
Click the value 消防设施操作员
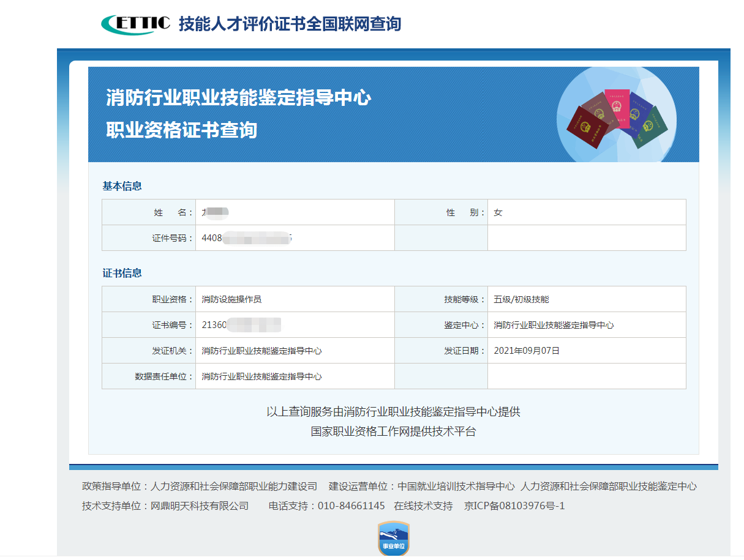pyautogui.click(x=231, y=299)
